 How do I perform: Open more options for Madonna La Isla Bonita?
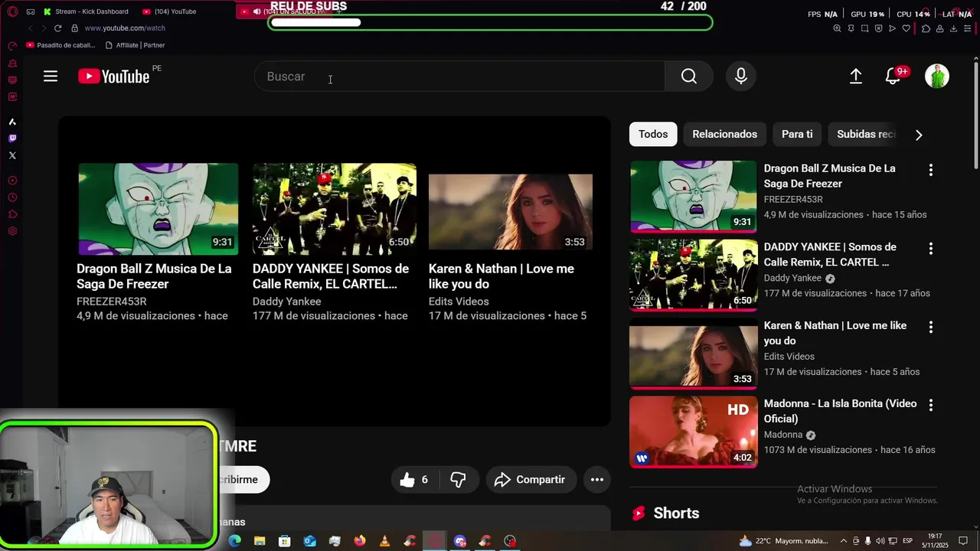click(931, 405)
